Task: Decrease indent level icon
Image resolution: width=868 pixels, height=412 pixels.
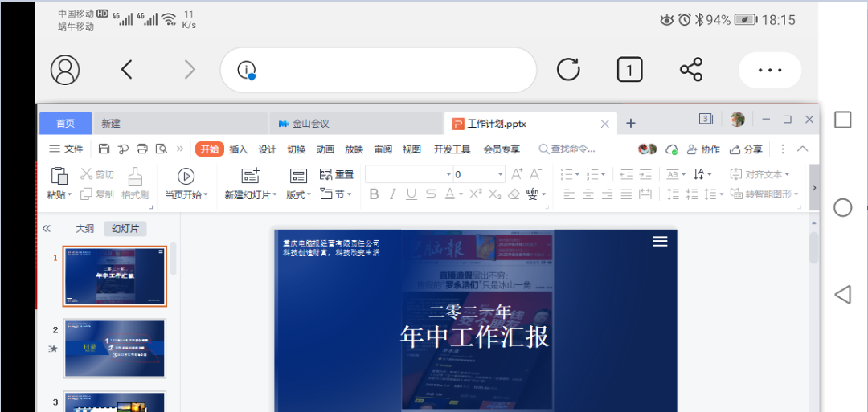Action: pos(626,174)
